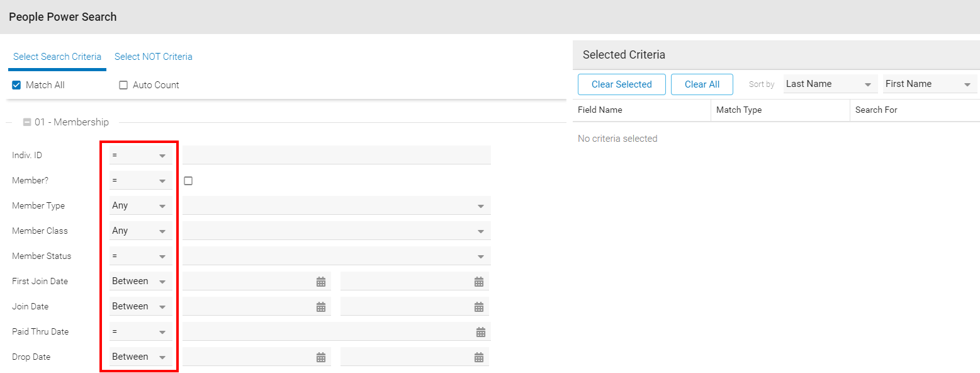
Task: Open First Name sort dropdown
Action: 930,84
